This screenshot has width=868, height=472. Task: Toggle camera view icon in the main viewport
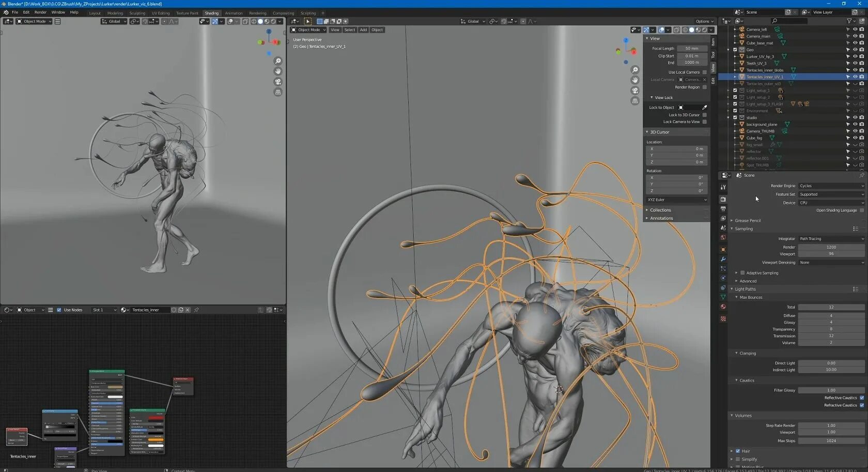[636, 90]
